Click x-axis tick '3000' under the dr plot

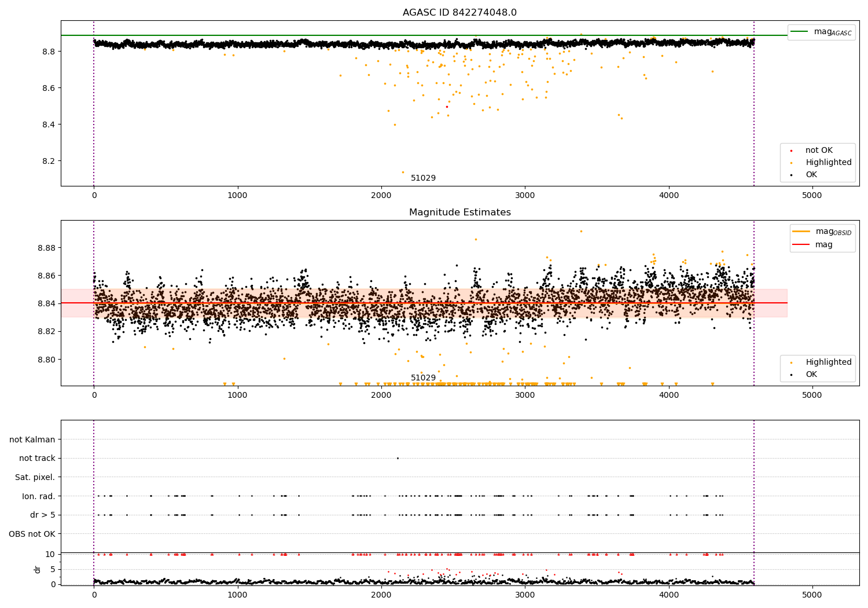[525, 595]
